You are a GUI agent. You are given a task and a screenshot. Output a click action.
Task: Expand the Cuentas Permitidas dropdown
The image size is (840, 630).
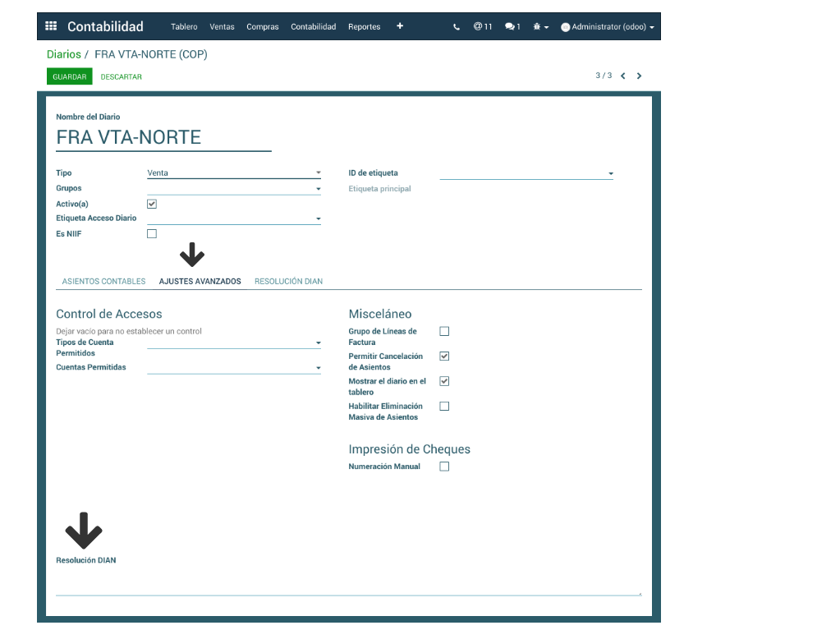coord(233,368)
